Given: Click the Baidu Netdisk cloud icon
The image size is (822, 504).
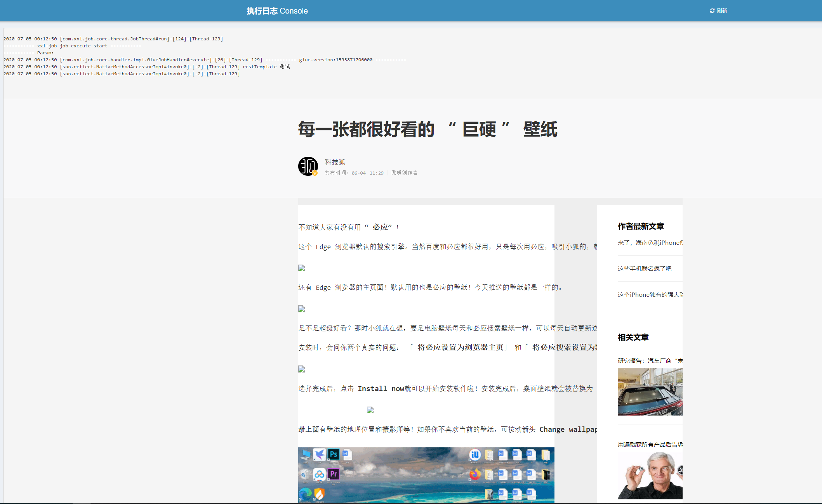Looking at the screenshot, I should point(319,474).
